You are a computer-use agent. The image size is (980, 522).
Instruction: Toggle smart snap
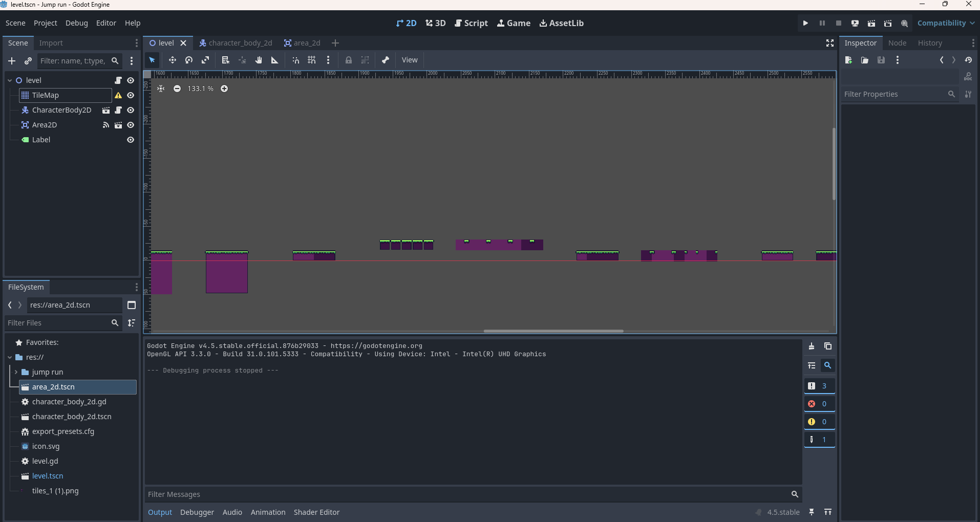coord(295,60)
